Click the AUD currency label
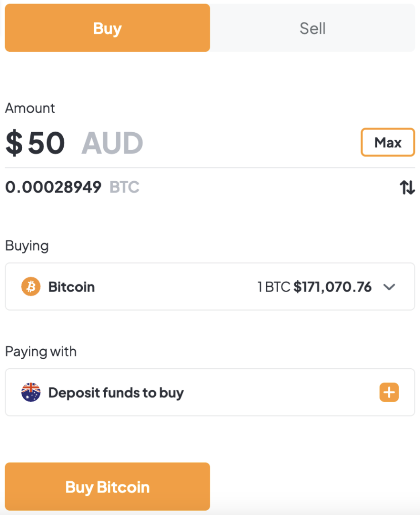Viewport: 420px width, 515px height. (x=112, y=143)
